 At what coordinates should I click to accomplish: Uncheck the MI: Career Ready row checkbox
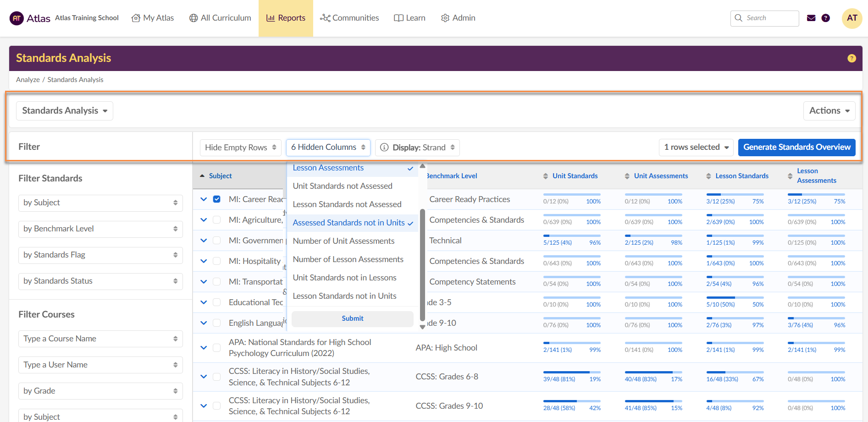217,199
